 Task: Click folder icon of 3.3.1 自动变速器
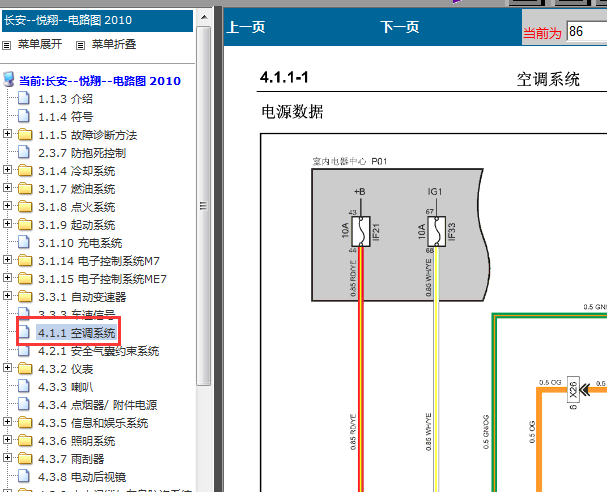(x=25, y=297)
